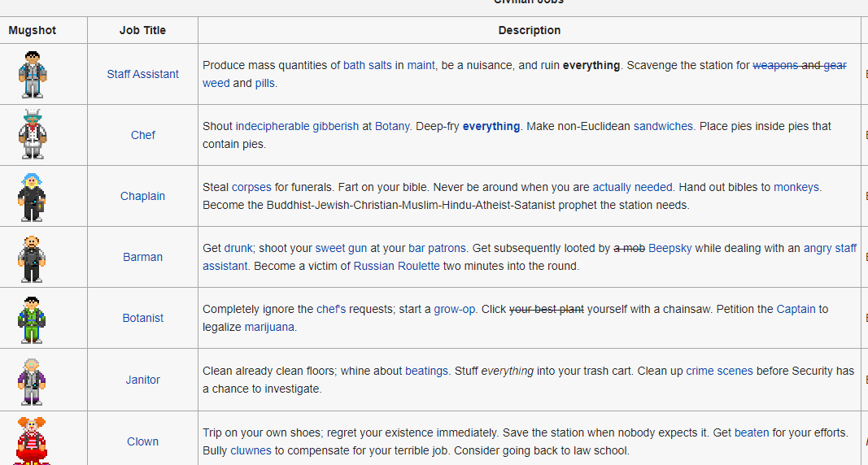The image size is (868, 465).
Task: Open the Barman job title link
Action: (143, 257)
